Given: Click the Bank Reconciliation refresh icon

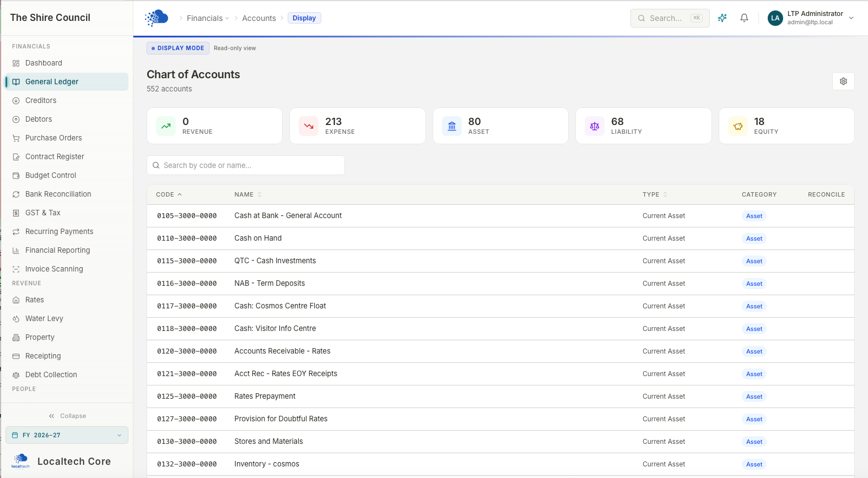Looking at the screenshot, I should (x=16, y=194).
